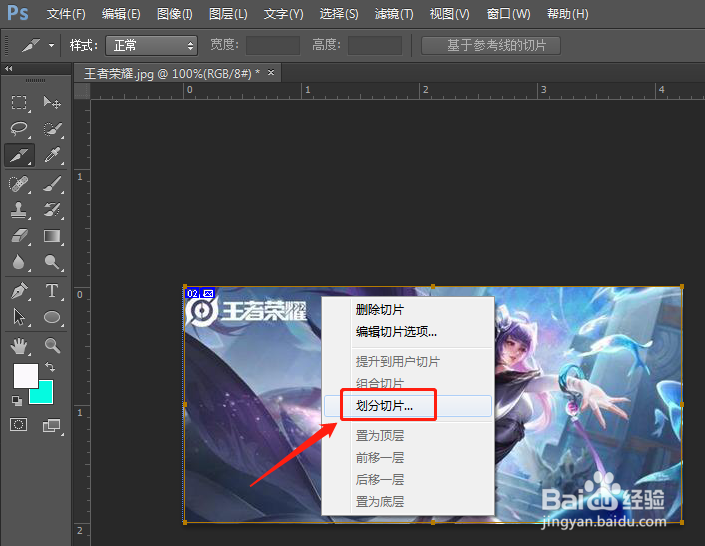
Task: Select the Blur tool
Action: pos(19,262)
